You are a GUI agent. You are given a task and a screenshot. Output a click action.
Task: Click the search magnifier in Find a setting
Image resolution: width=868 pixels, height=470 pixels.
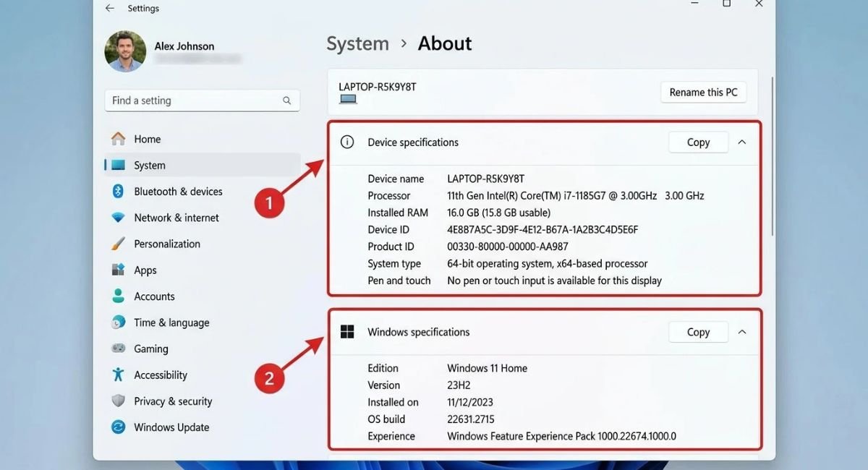pos(287,101)
